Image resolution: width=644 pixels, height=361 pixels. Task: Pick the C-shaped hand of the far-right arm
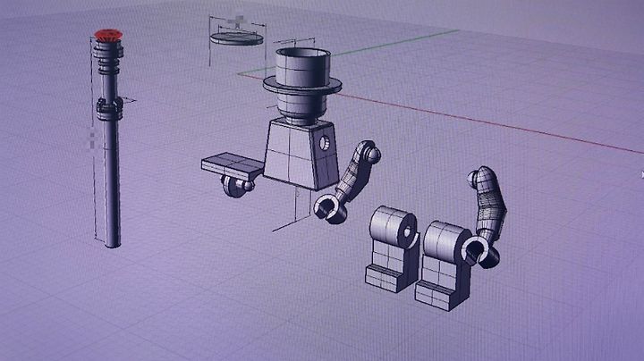click(x=479, y=252)
